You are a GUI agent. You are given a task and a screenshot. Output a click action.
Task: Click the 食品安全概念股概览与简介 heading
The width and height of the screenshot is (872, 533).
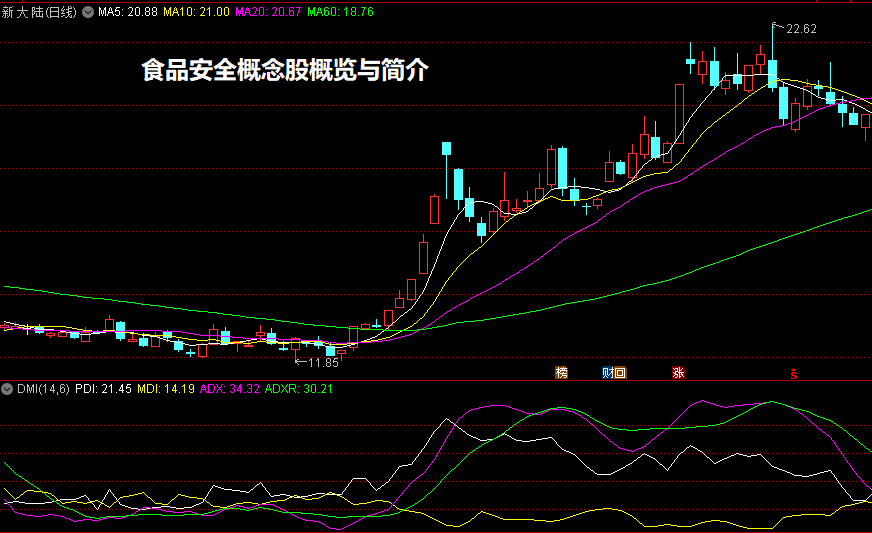(x=285, y=70)
